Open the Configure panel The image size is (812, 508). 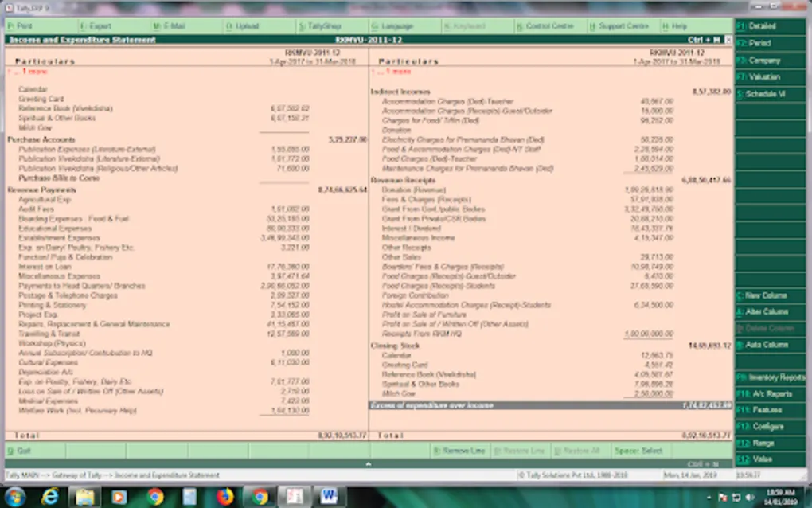coord(768,426)
